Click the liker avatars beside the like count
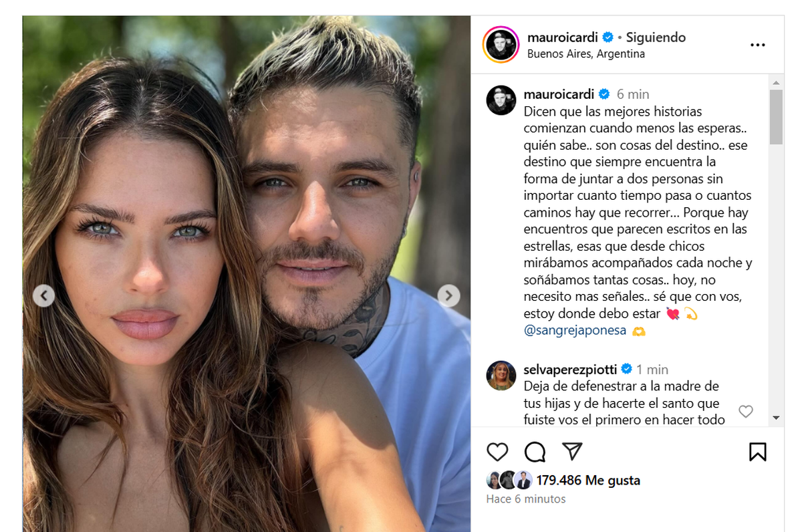This screenshot has height=532, width=802. (509, 480)
